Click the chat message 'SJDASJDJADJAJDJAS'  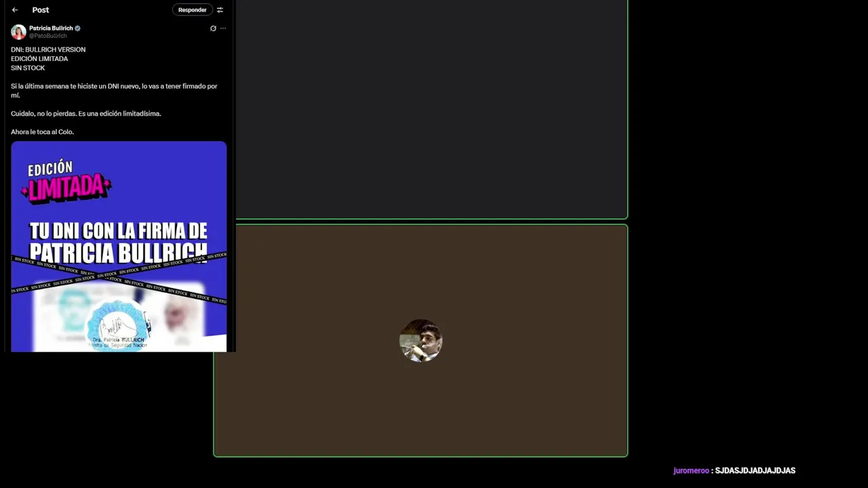tap(755, 470)
